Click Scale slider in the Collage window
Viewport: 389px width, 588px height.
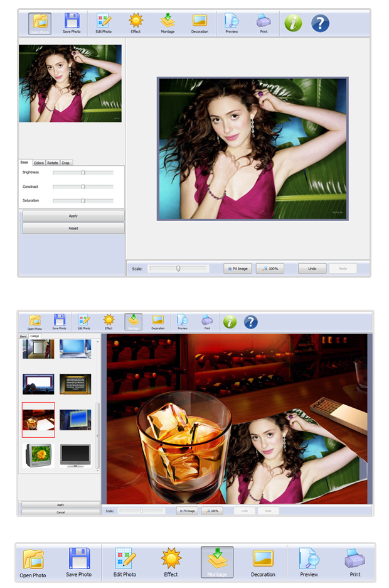click(142, 511)
